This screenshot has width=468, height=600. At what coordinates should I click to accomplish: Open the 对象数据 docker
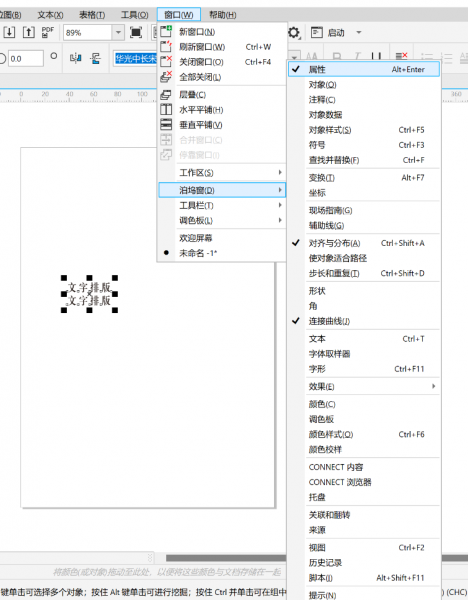(364, 115)
